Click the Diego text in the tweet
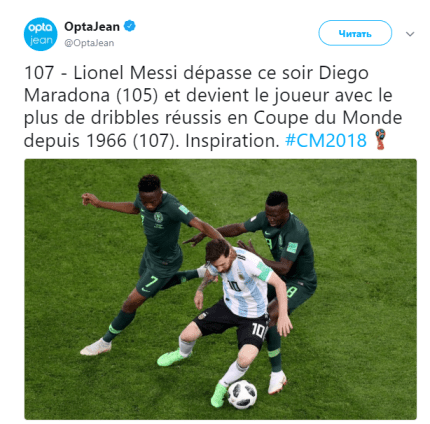 click(x=343, y=73)
